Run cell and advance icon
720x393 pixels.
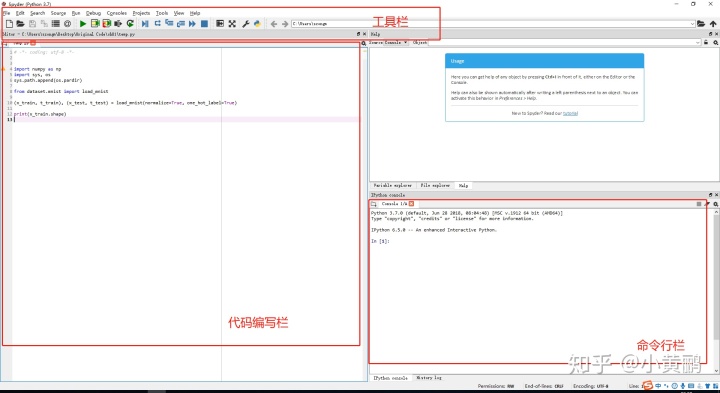(107, 23)
